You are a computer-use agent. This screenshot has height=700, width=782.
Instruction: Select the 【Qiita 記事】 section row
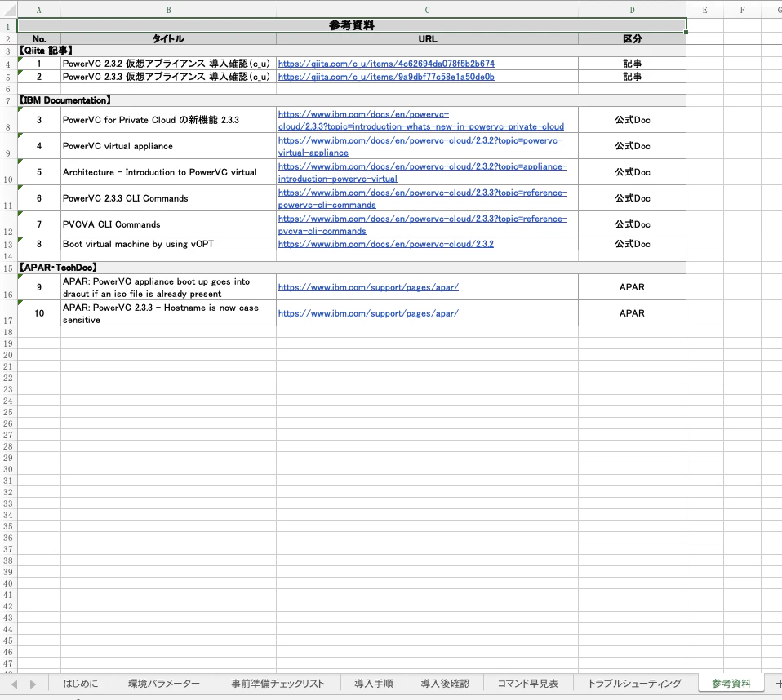tap(352, 51)
